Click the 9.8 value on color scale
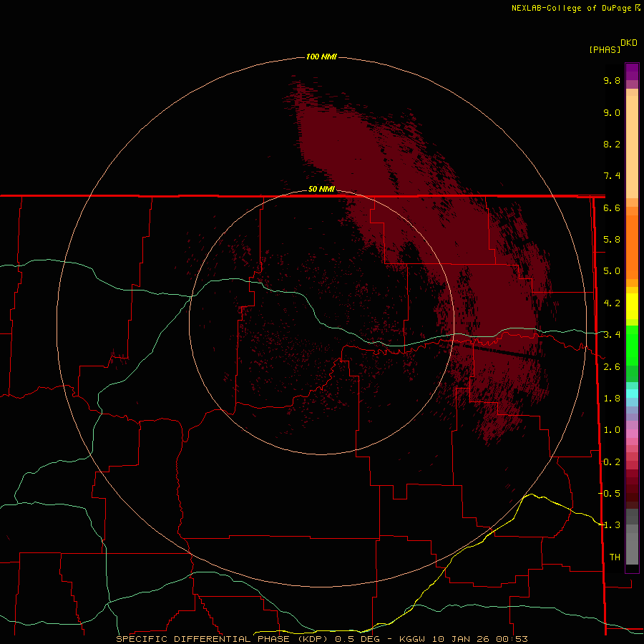 point(612,80)
